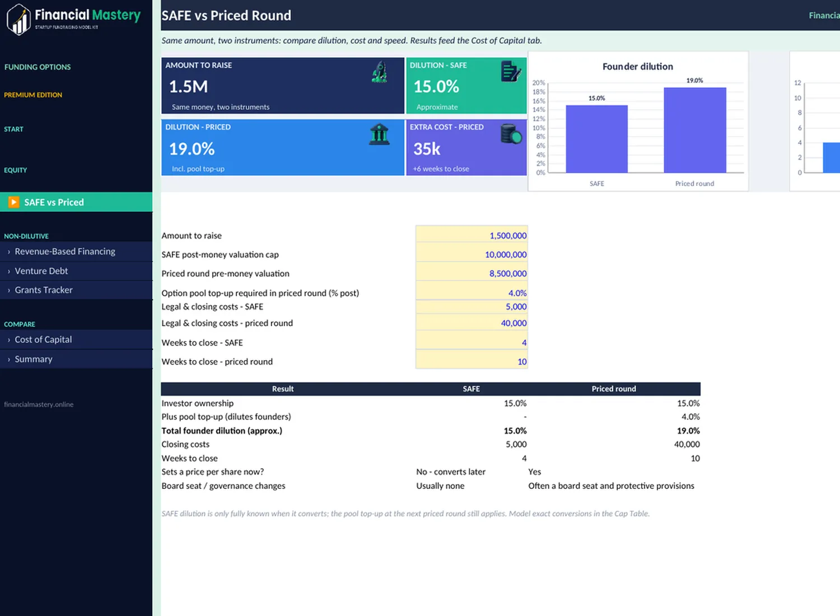Expand the Revenue-Based Financing chevron

coord(9,252)
